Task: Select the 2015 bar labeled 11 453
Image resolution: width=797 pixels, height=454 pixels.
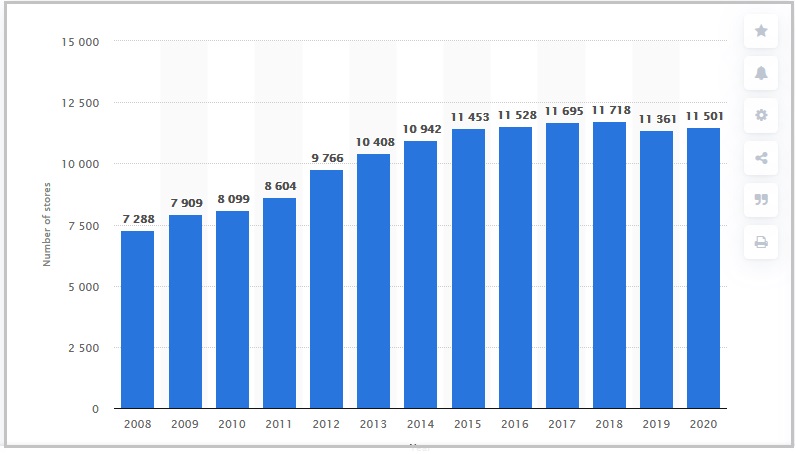Action: [468, 268]
